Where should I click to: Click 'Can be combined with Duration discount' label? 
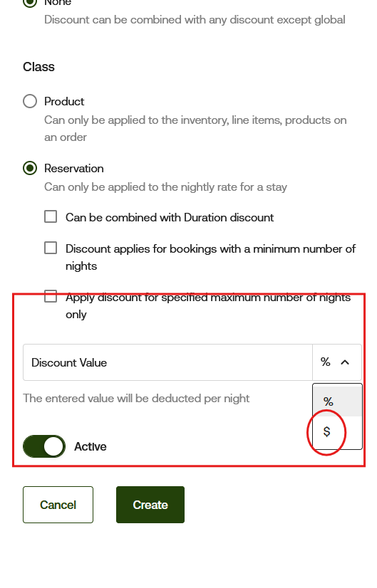170,218
